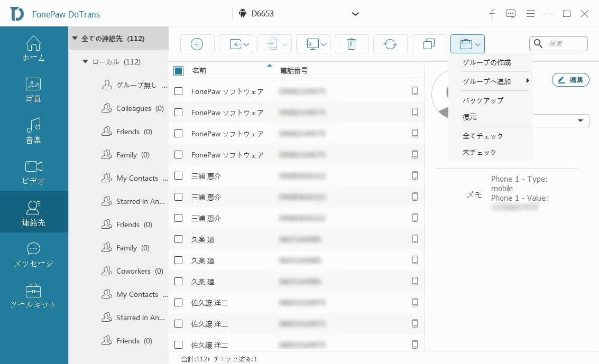The height and width of the screenshot is (364, 599).
Task: Click the Colleagues group icon
Action: (107, 108)
